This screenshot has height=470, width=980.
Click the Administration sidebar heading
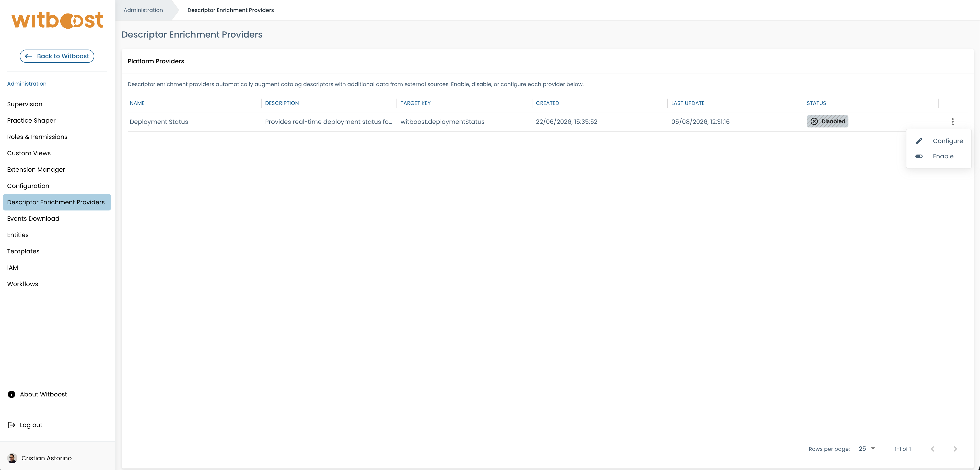click(27, 84)
